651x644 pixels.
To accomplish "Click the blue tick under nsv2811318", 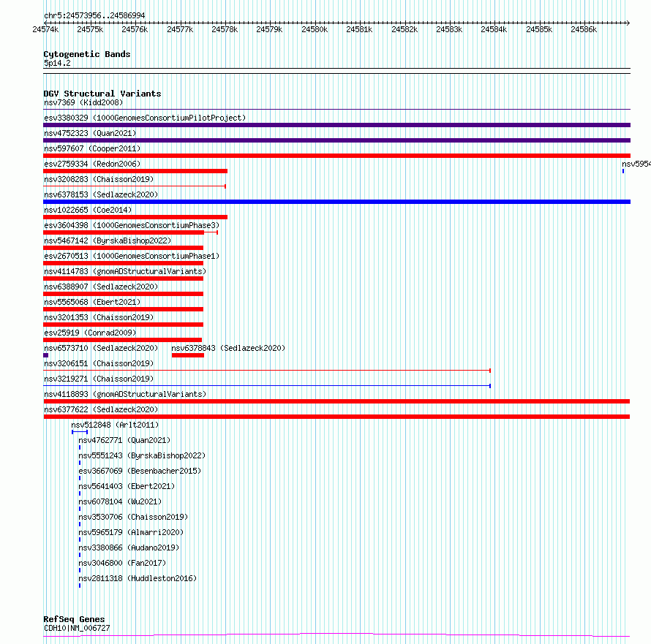I will (x=80, y=586).
